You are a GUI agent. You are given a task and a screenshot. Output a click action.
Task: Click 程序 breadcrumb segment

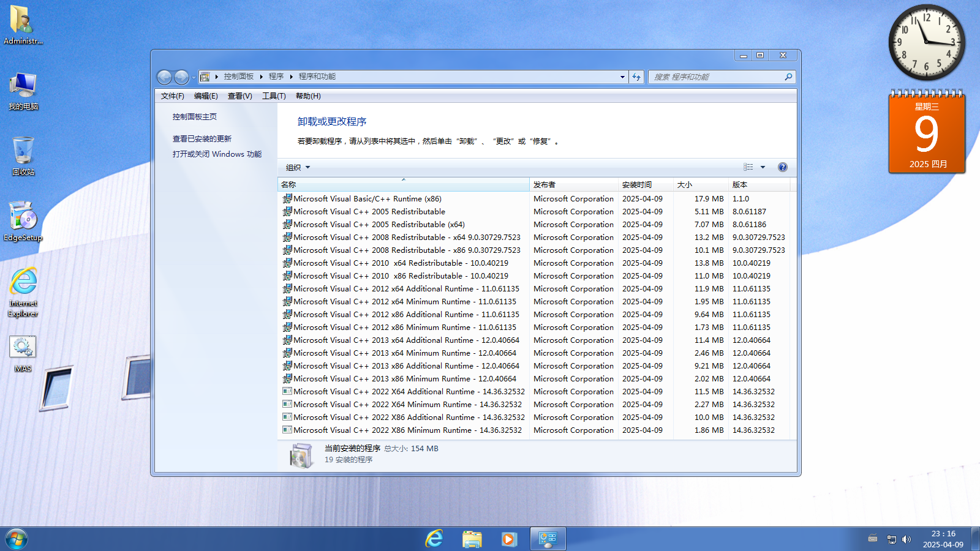(276, 77)
